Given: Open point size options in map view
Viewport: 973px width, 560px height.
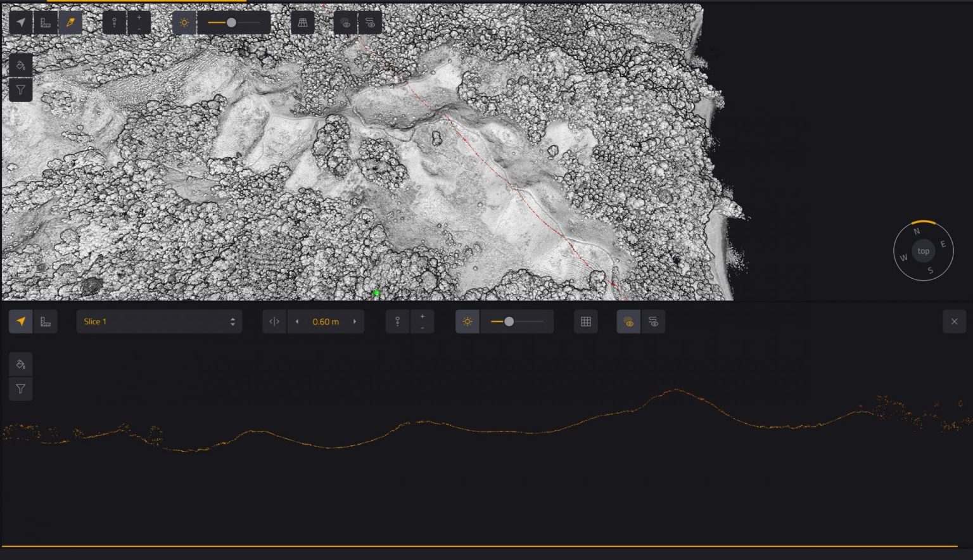Looking at the screenshot, I should click(115, 23).
